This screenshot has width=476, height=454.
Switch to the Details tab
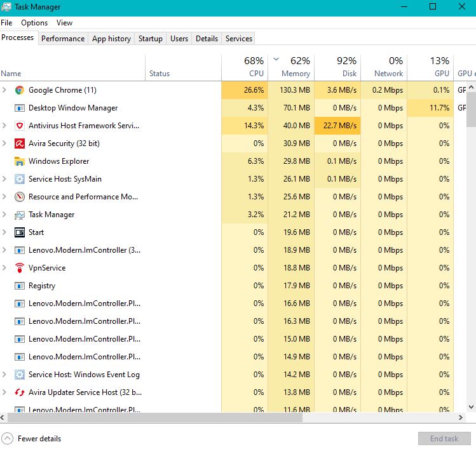tap(207, 39)
